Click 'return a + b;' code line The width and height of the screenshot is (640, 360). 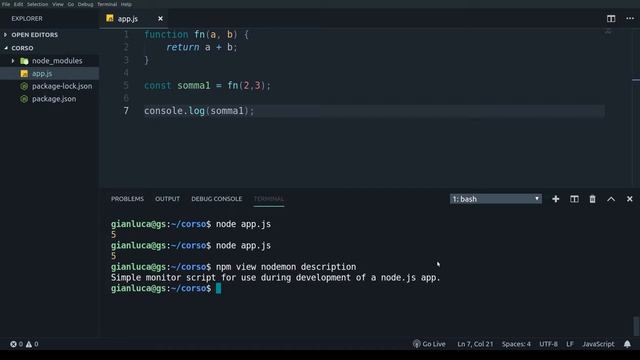click(x=201, y=47)
